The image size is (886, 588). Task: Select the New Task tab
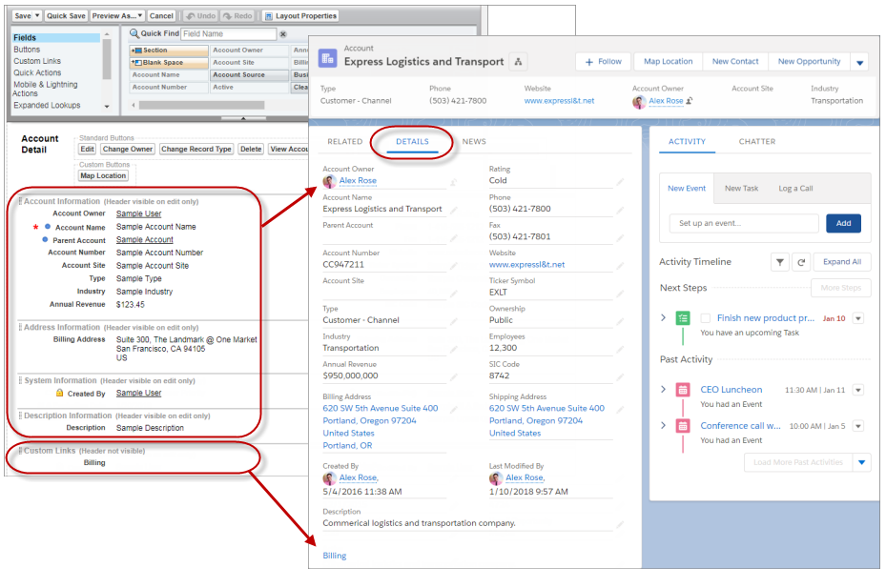741,189
